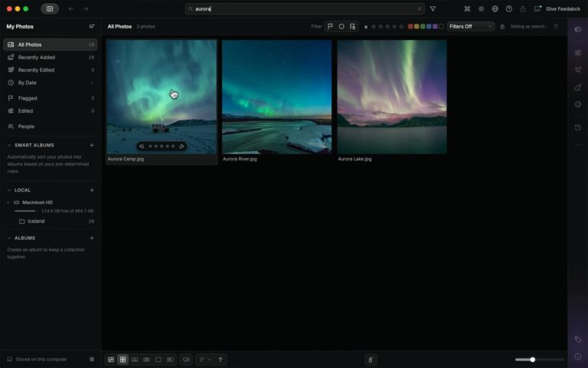Viewport: 588px width, 368px height.
Task: Expand the By Date chevron
Action: (92, 83)
